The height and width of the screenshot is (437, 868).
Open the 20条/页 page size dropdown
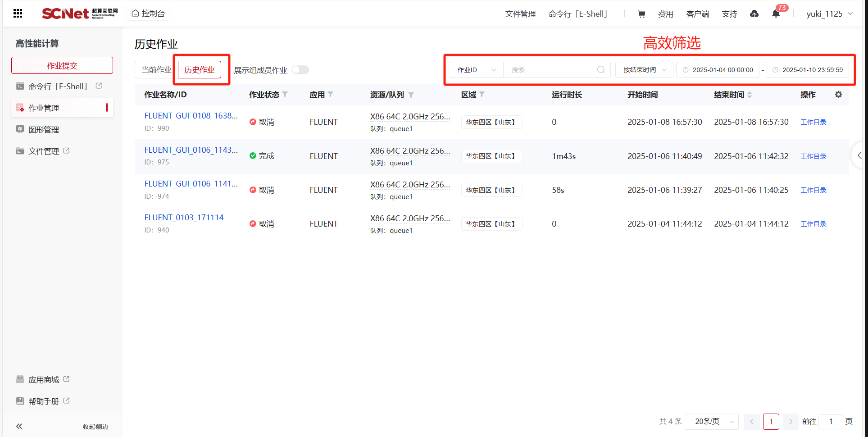(x=712, y=422)
